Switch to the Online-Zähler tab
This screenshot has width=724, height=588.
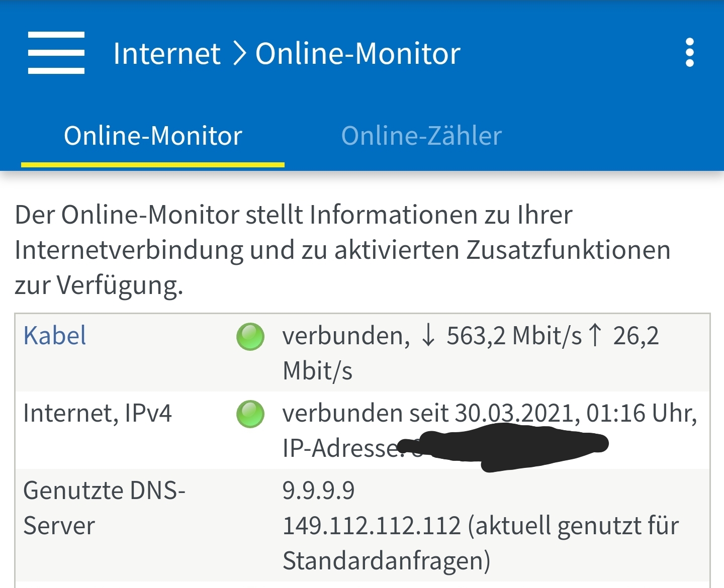(421, 136)
